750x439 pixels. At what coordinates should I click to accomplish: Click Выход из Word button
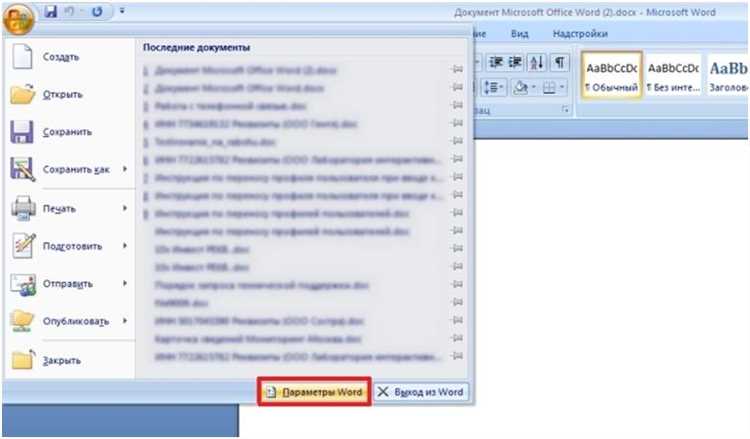tap(420, 392)
